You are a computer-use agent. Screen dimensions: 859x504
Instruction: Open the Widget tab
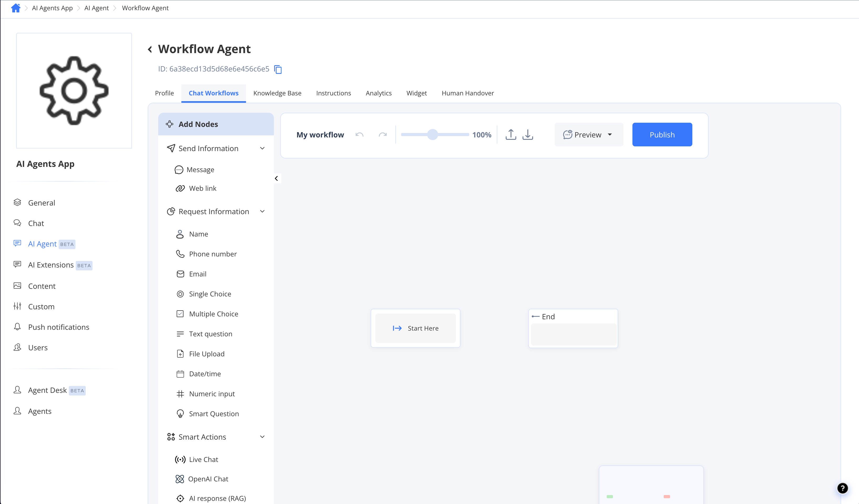pyautogui.click(x=417, y=93)
